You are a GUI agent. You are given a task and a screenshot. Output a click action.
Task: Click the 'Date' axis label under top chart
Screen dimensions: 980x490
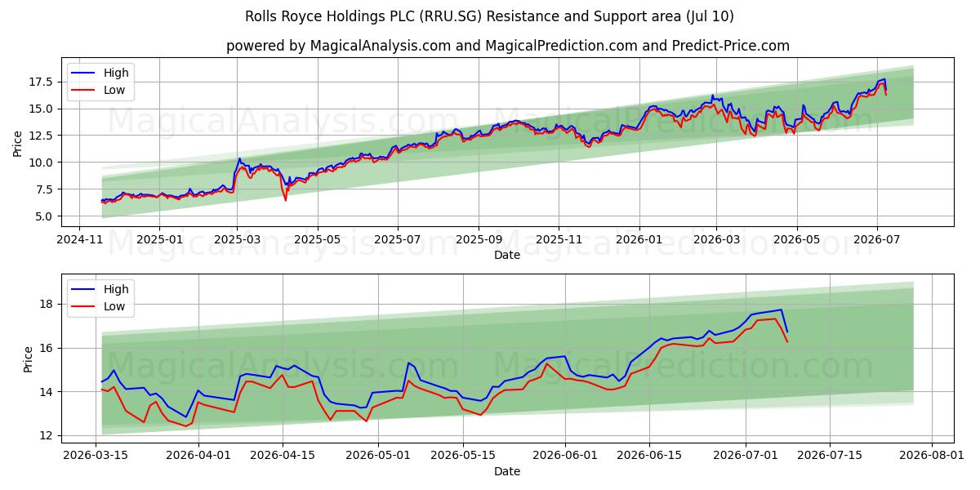(x=507, y=256)
